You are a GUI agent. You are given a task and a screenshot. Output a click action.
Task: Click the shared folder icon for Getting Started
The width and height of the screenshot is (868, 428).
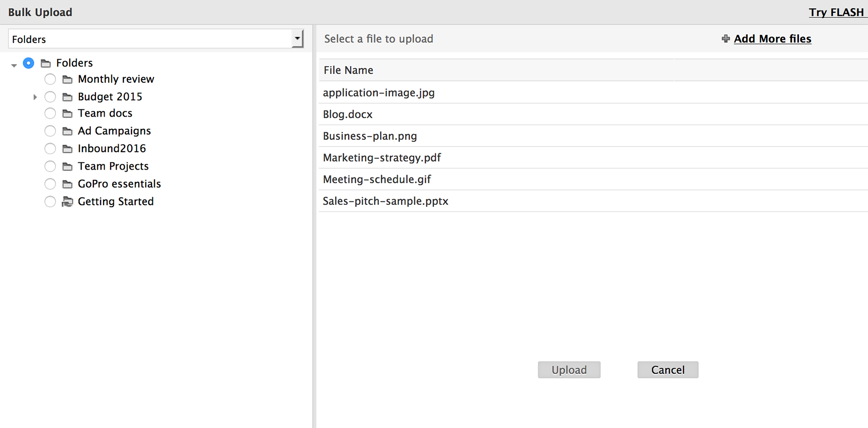68,201
